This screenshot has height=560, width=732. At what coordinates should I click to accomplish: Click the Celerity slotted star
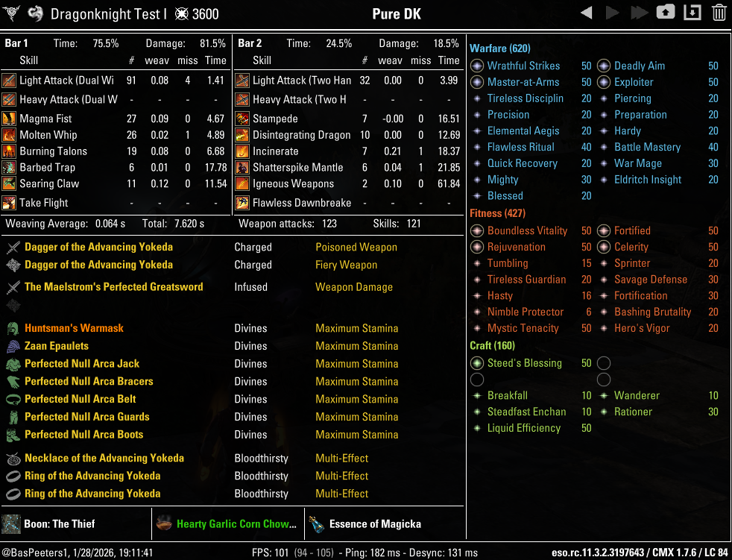[604, 247]
